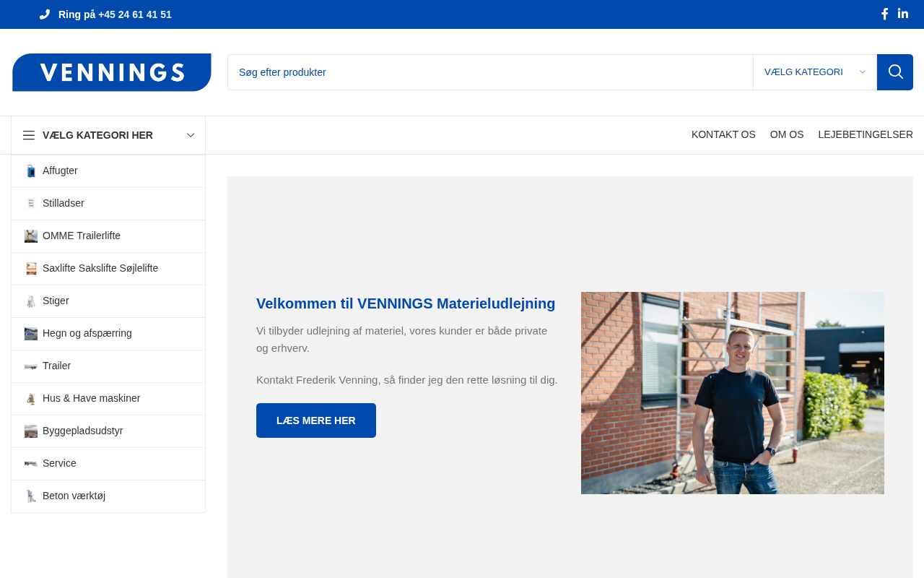
Task: Click the Stiger category icon
Action: click(31, 301)
